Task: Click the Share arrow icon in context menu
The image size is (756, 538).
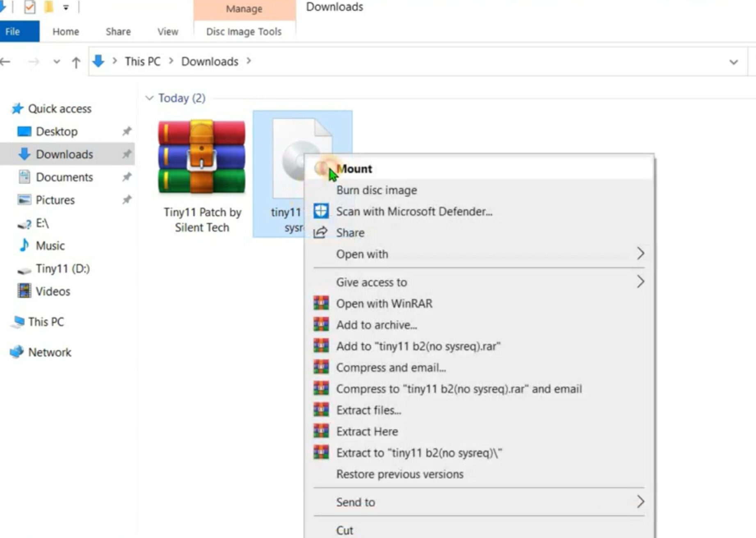Action: click(x=320, y=233)
